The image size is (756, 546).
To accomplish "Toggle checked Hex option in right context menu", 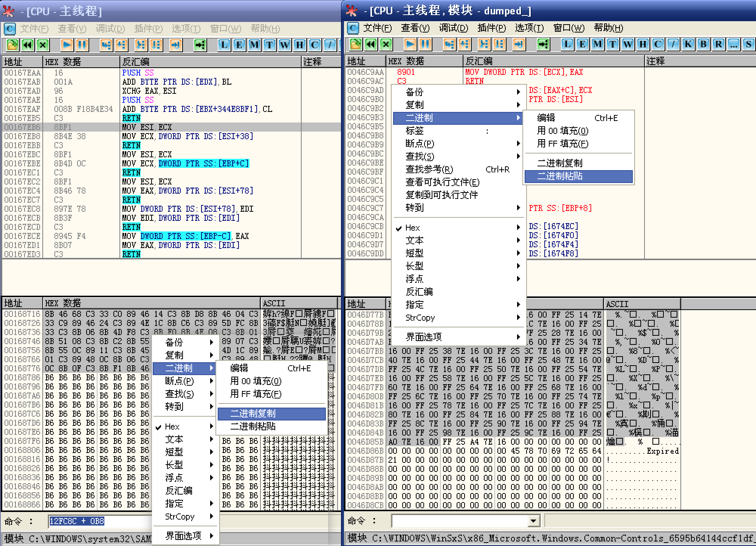I will (412, 228).
